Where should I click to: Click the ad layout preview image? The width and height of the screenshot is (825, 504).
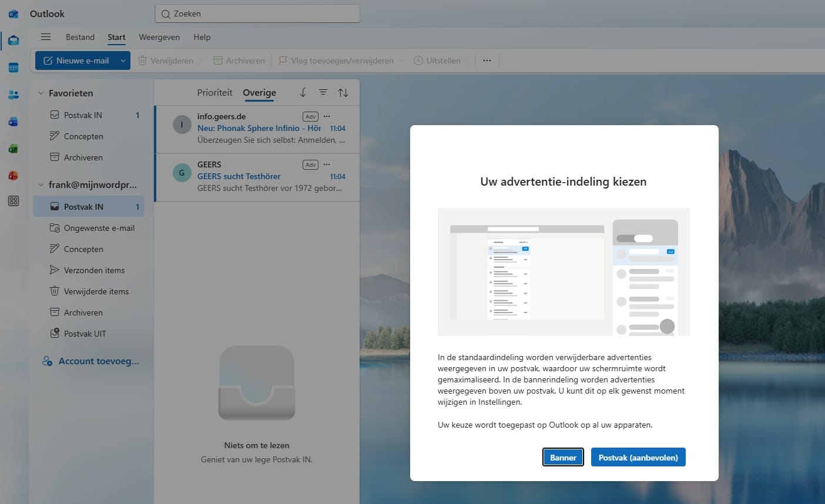564,272
